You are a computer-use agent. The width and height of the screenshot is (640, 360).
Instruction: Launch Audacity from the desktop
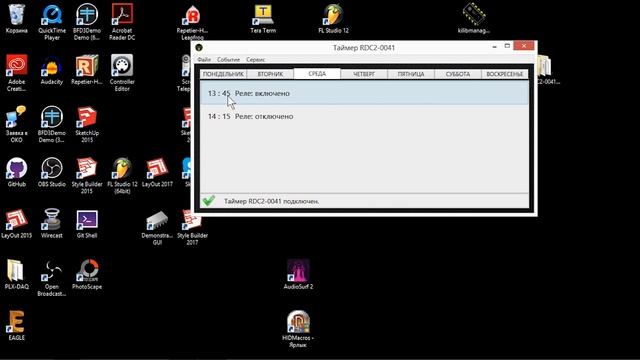[x=52, y=67]
